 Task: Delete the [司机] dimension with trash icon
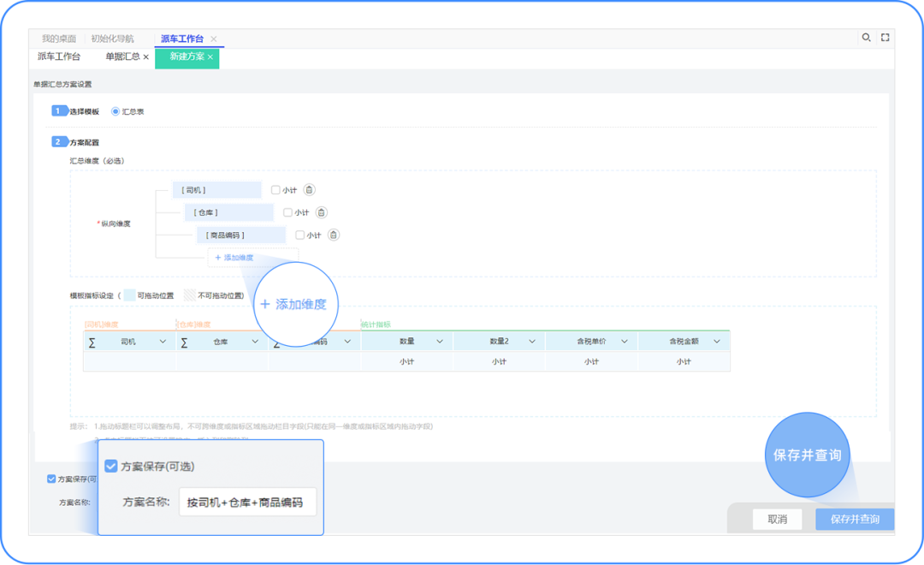pyautogui.click(x=309, y=190)
